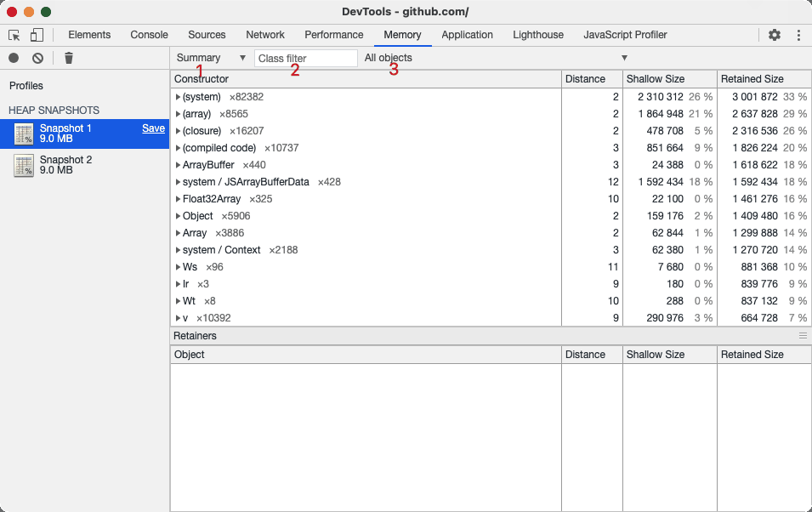The height and width of the screenshot is (512, 812).
Task: Sort Retainers by Retained Size column
Action: [x=764, y=355]
